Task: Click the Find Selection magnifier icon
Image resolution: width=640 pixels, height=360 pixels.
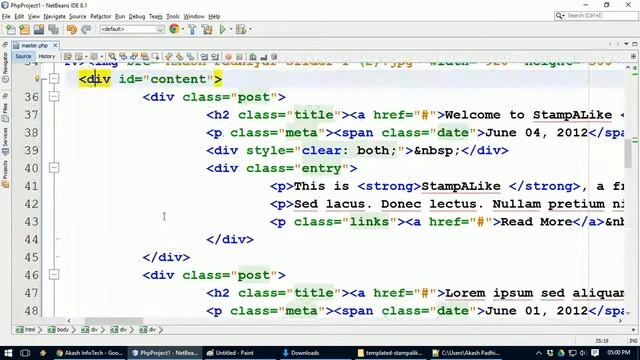Action: coord(112,57)
